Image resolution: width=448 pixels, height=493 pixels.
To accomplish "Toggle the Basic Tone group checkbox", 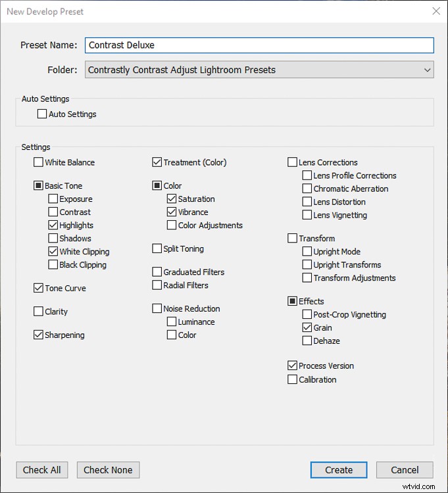I will [x=38, y=186].
